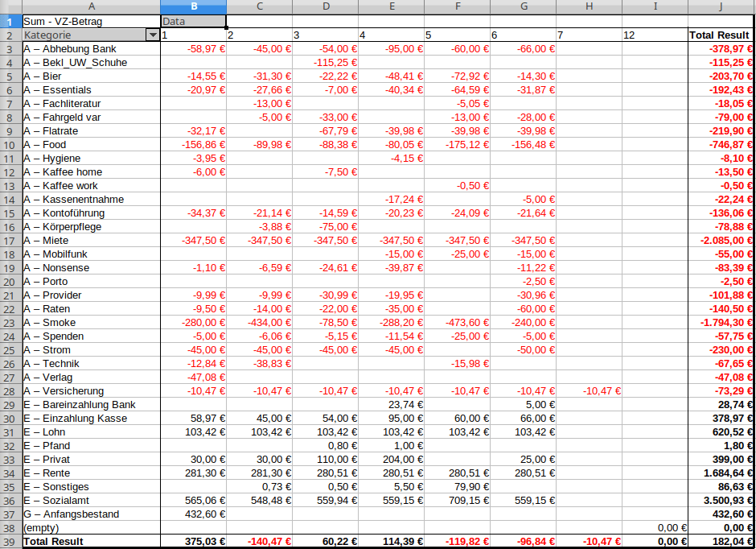The width and height of the screenshot is (756, 549).
Task: Select the column B header
Action: tap(193, 7)
